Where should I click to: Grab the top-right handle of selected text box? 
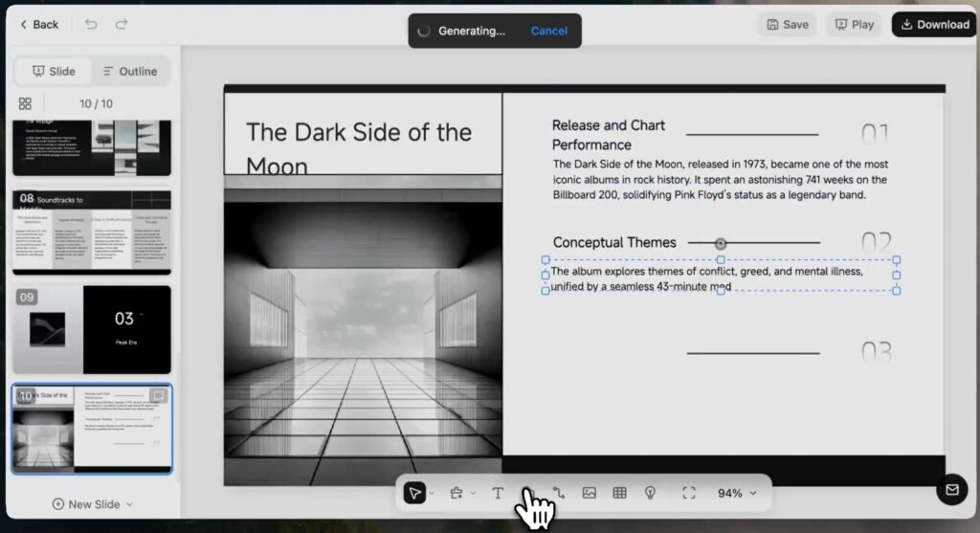coord(896,259)
